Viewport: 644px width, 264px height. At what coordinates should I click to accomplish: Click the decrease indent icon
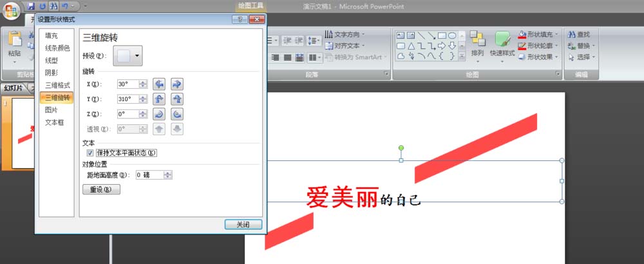click(287, 40)
